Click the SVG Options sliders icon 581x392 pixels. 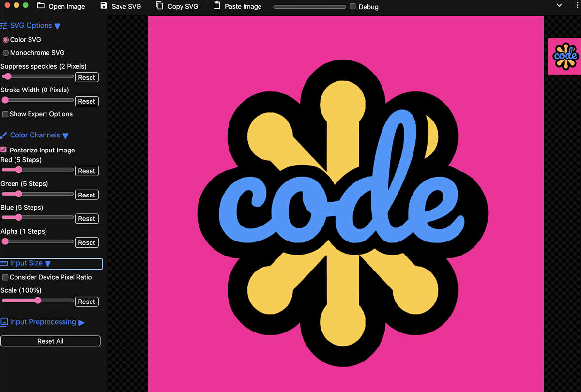coord(4,26)
